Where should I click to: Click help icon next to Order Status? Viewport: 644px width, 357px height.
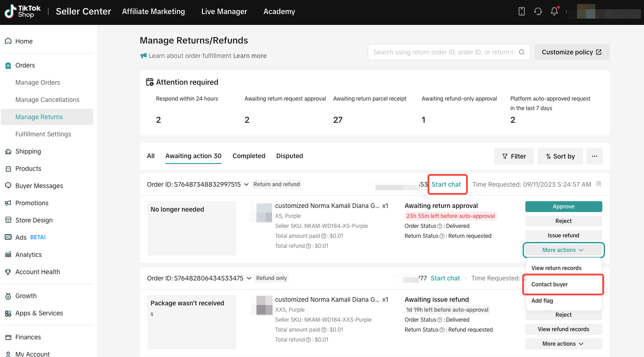440,226
